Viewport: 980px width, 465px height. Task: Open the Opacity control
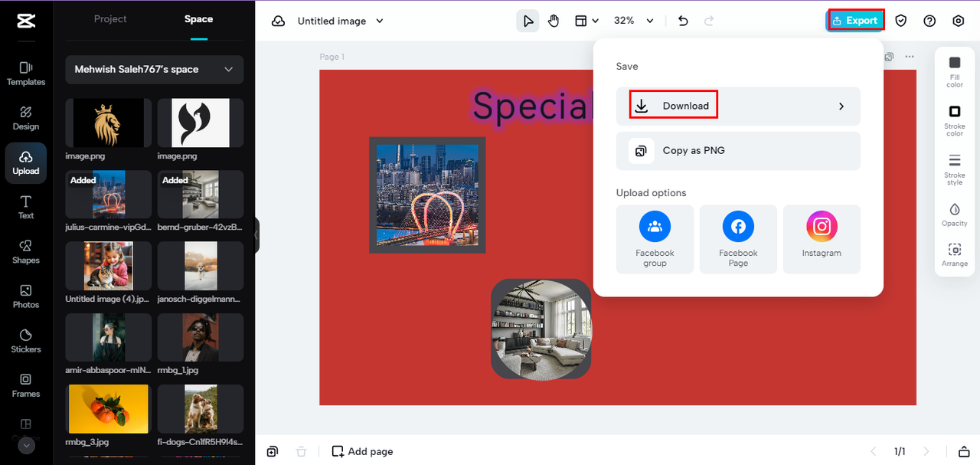point(955,214)
